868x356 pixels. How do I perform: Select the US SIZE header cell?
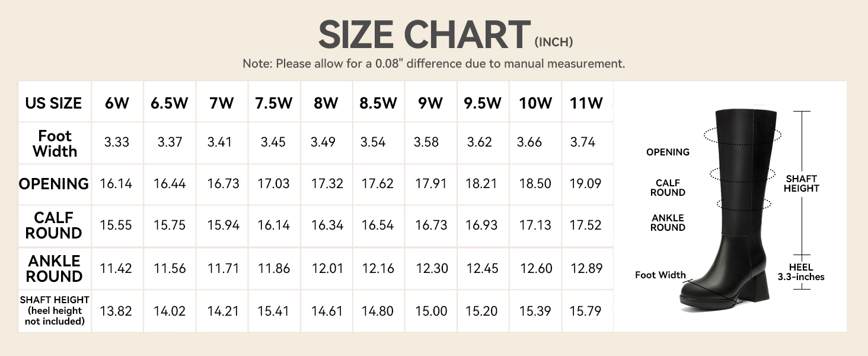53,103
